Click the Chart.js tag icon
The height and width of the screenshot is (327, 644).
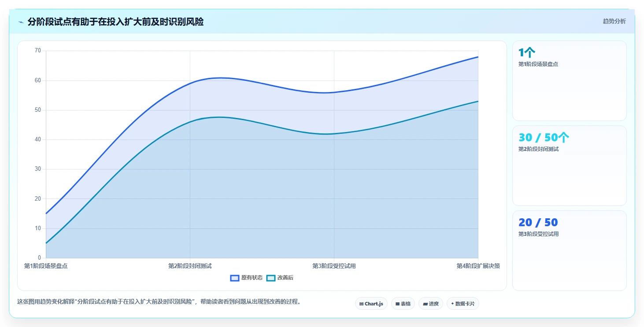[x=361, y=304]
